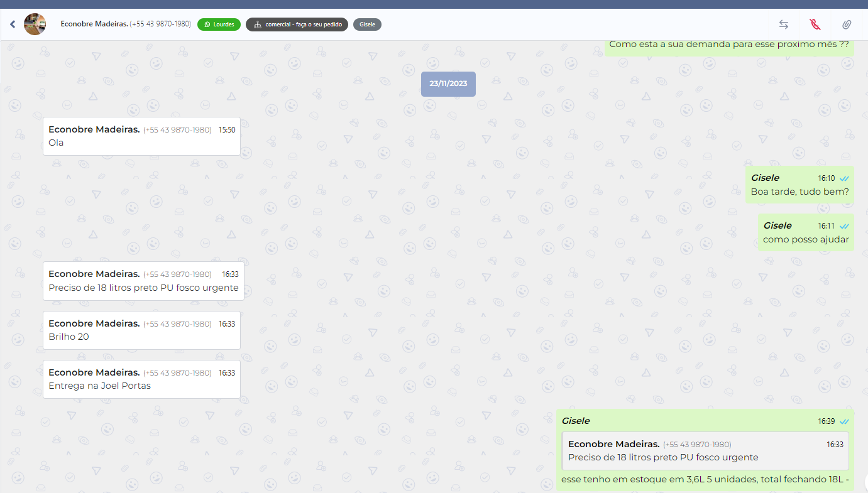Click the WhatsApp icon in Lourdes tag
868x493 pixels.
(x=207, y=24)
